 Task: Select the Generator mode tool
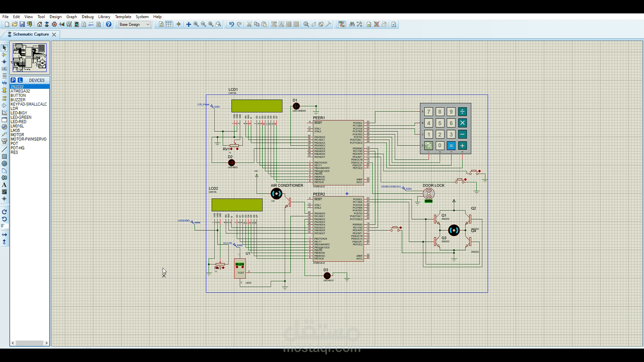pyautogui.click(x=4, y=127)
